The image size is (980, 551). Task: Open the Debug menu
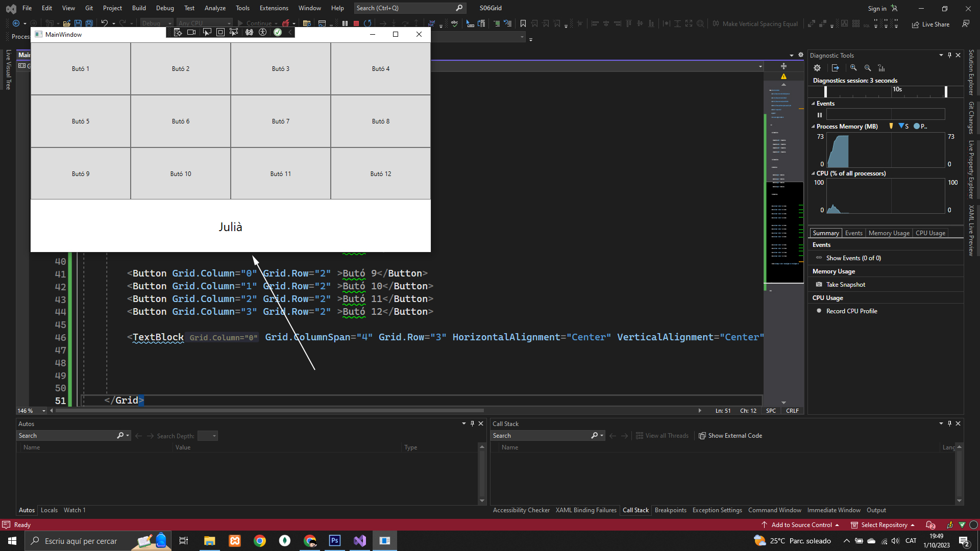point(164,8)
